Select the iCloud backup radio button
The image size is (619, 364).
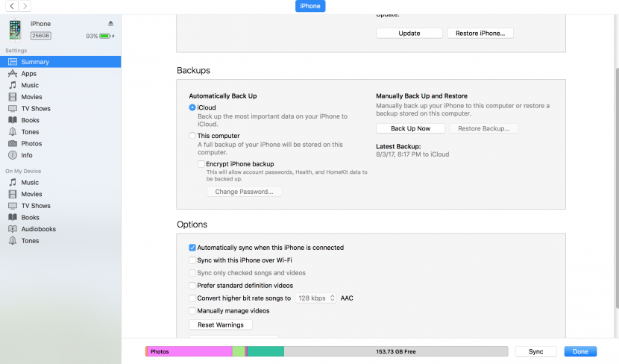[192, 107]
